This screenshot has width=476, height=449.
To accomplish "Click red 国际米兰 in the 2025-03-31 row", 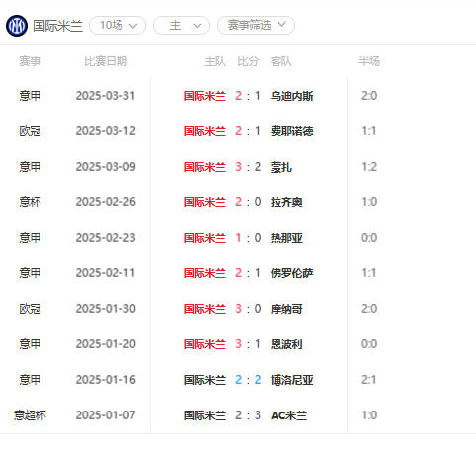I will click(x=204, y=96).
